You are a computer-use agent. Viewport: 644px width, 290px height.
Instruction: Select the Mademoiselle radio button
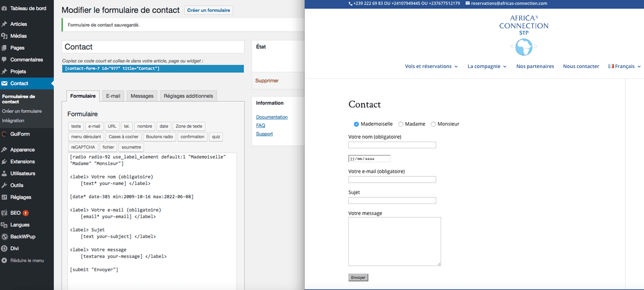pos(356,124)
